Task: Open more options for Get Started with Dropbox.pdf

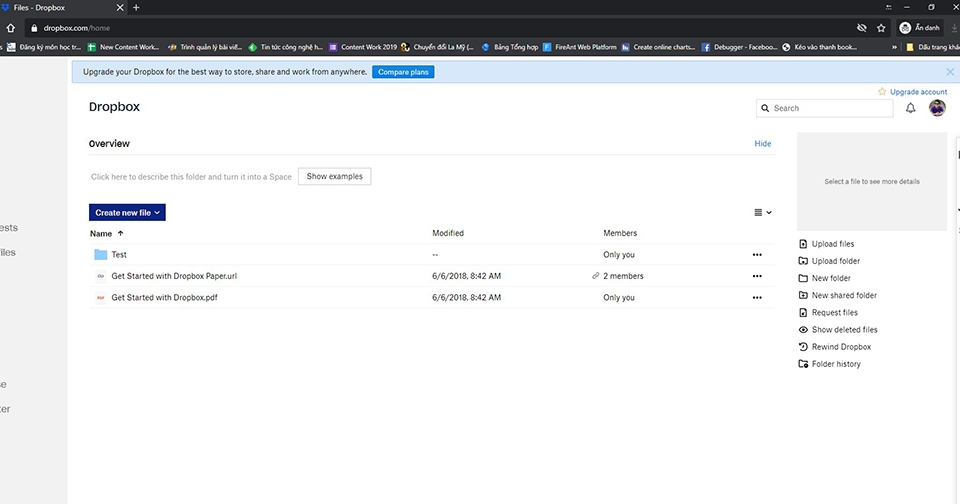Action: coord(757,298)
